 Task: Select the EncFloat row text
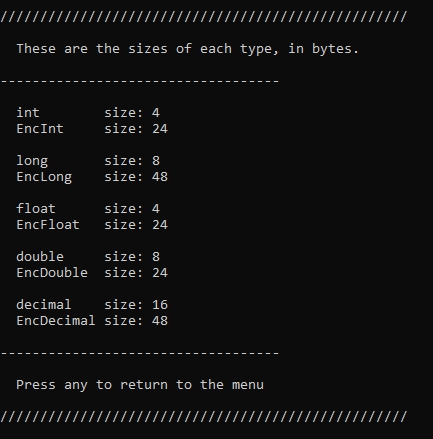click(x=92, y=225)
